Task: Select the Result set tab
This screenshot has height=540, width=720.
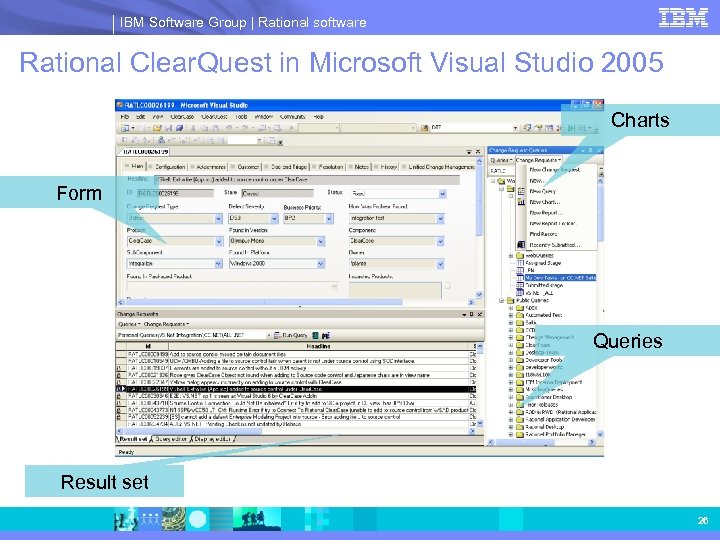Action: pos(134,439)
